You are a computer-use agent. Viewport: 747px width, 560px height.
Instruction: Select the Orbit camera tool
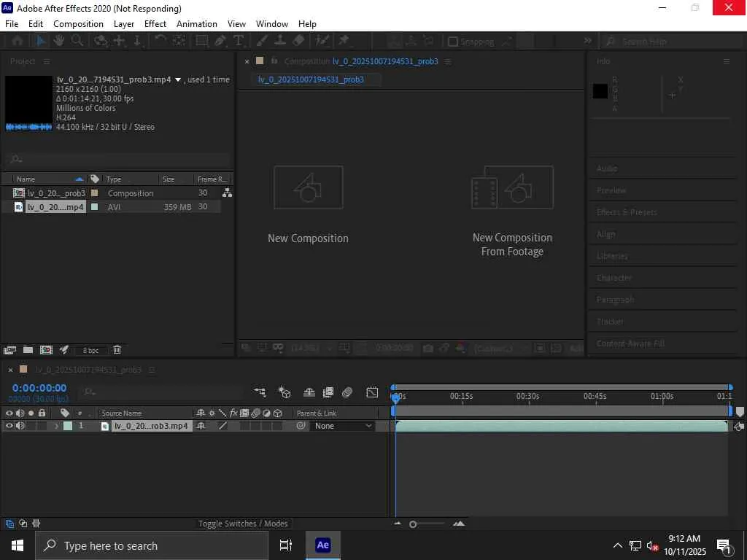[100, 42]
